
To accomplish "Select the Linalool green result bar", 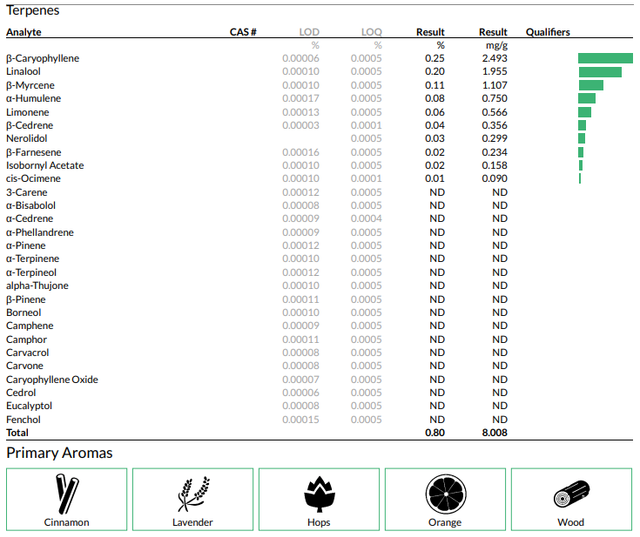I will [x=600, y=72].
